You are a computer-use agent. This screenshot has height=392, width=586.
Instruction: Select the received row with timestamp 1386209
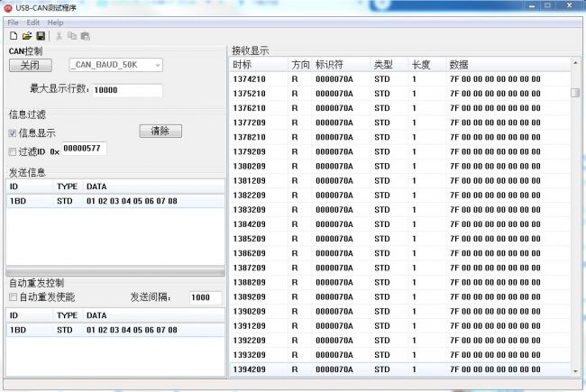pyautogui.click(x=400, y=254)
